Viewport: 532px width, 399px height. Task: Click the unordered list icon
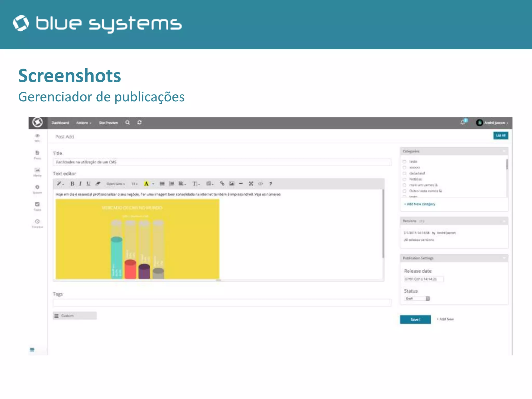[162, 184]
